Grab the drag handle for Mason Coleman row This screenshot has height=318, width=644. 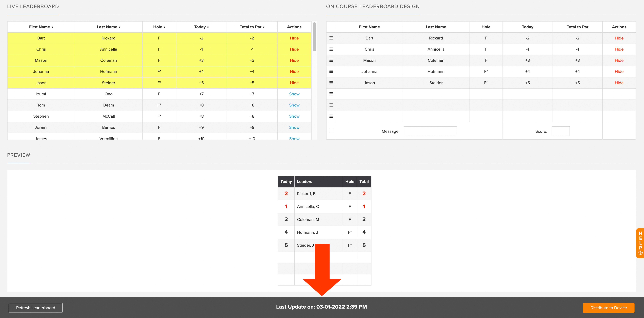(331, 60)
